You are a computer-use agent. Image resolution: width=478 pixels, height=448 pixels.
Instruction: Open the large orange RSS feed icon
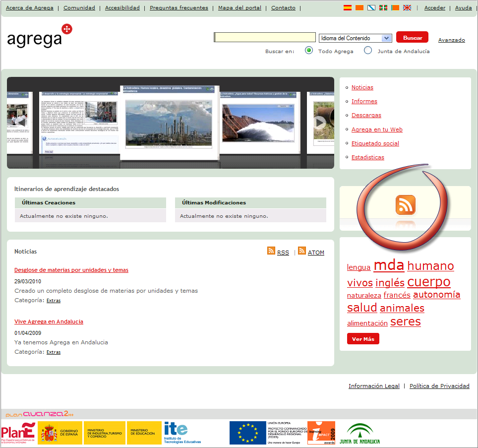tap(406, 205)
